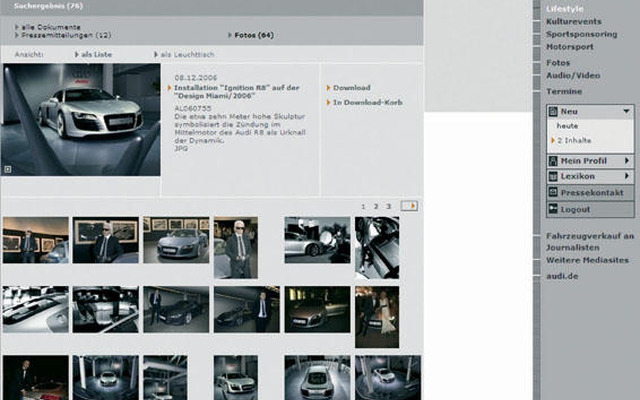Click the Logout icon
This screenshot has width=640, height=400.
point(553,209)
